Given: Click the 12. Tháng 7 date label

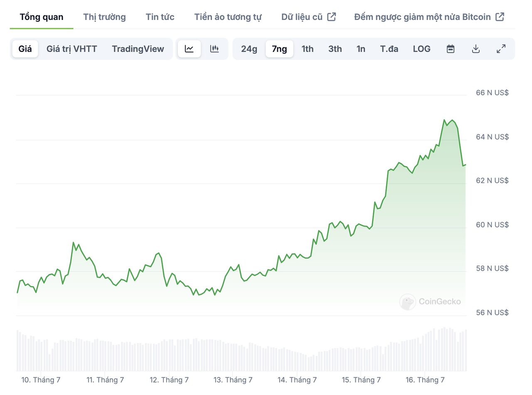Looking at the screenshot, I should 169,380.
